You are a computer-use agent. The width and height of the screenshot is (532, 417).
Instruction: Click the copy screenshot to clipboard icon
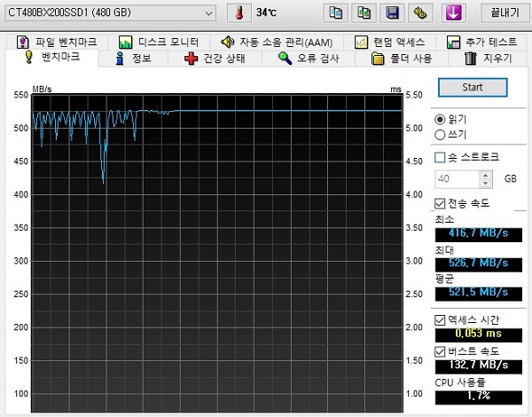point(364,13)
